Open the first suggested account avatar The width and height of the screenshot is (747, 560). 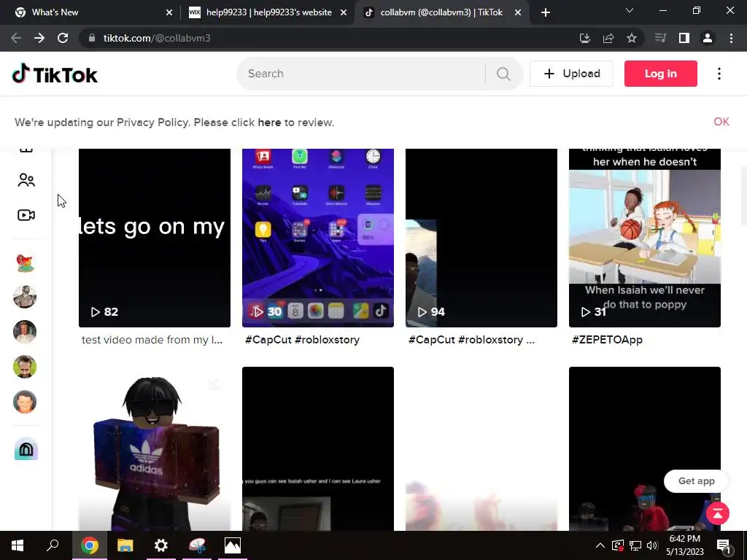26,262
